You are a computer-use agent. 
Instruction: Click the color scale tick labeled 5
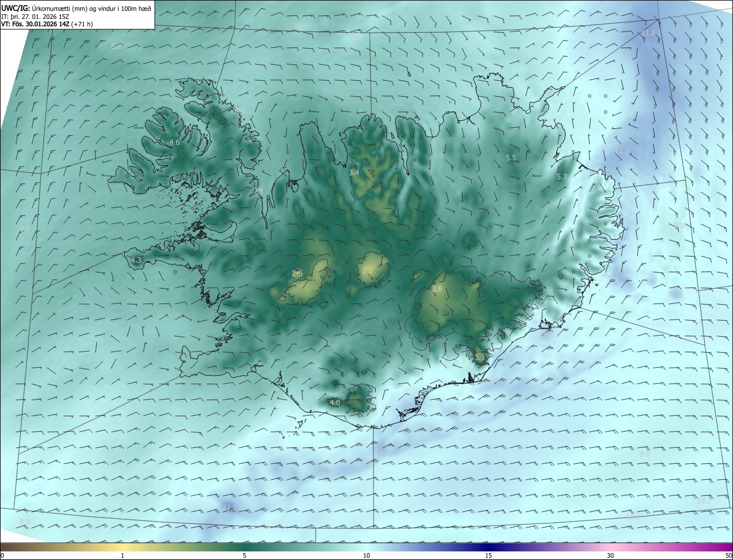point(245,555)
